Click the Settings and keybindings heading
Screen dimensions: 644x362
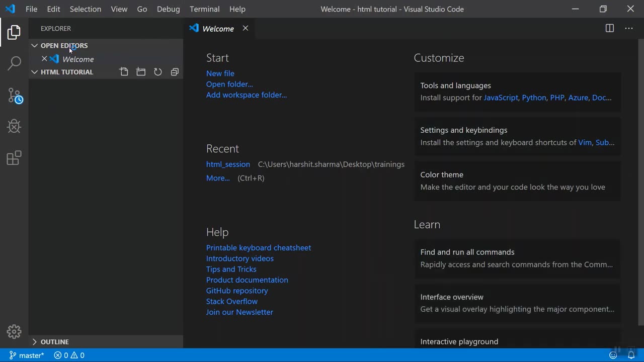[x=464, y=130]
